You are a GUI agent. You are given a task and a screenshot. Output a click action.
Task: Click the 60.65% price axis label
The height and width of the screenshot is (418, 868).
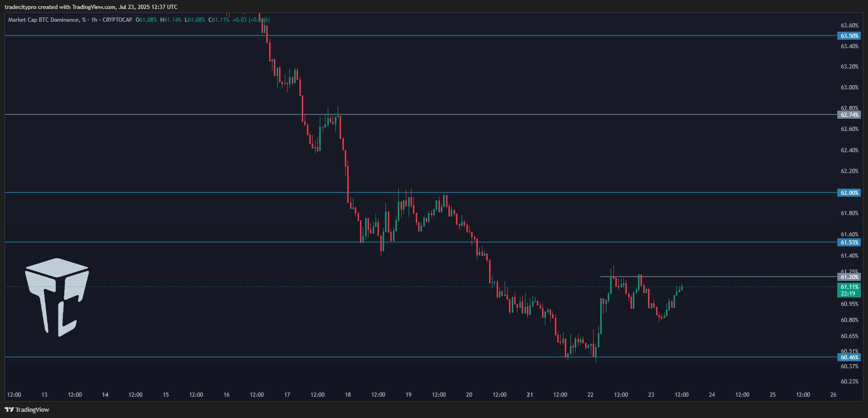(849, 336)
